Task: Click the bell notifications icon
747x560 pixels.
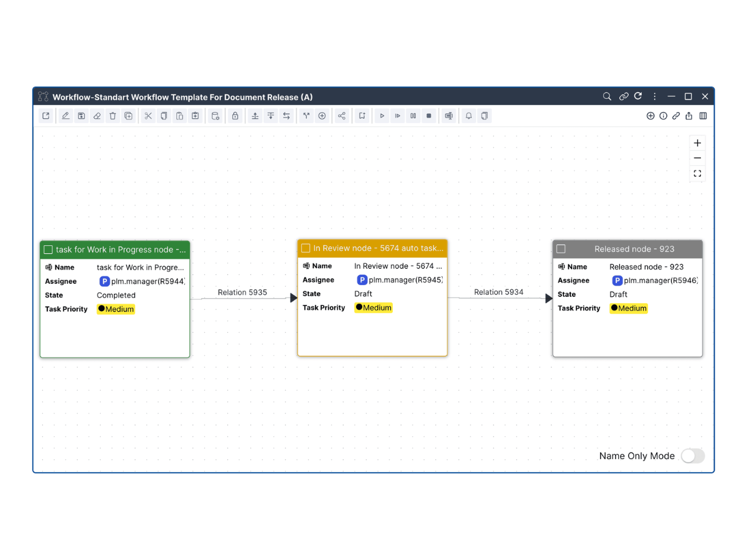Action: pos(469,116)
